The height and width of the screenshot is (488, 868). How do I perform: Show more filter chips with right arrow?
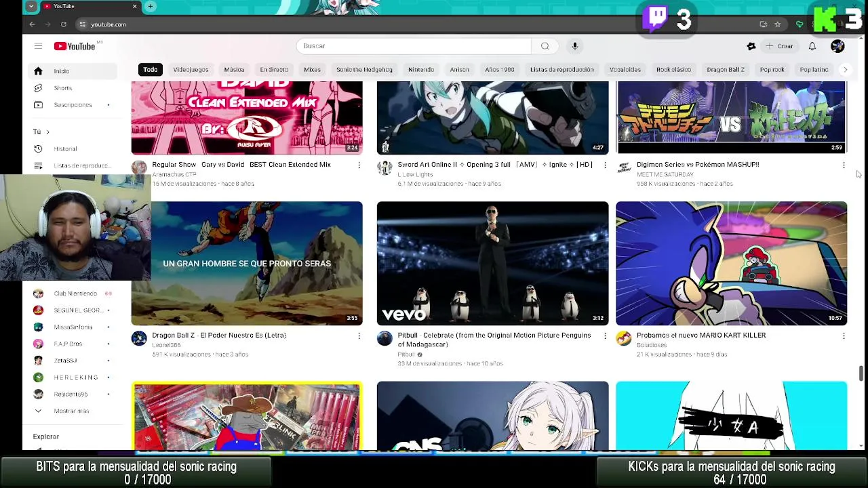tap(845, 69)
